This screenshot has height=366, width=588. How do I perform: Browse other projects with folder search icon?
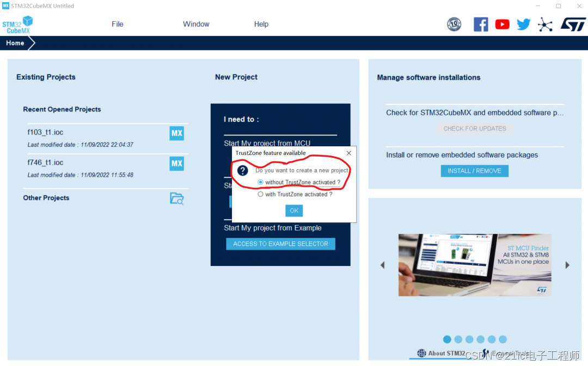pyautogui.click(x=176, y=198)
